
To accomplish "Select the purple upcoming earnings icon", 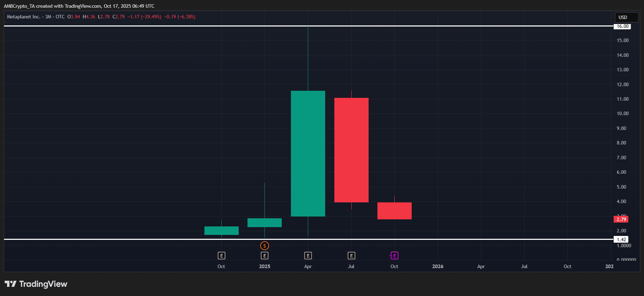I will (394, 255).
